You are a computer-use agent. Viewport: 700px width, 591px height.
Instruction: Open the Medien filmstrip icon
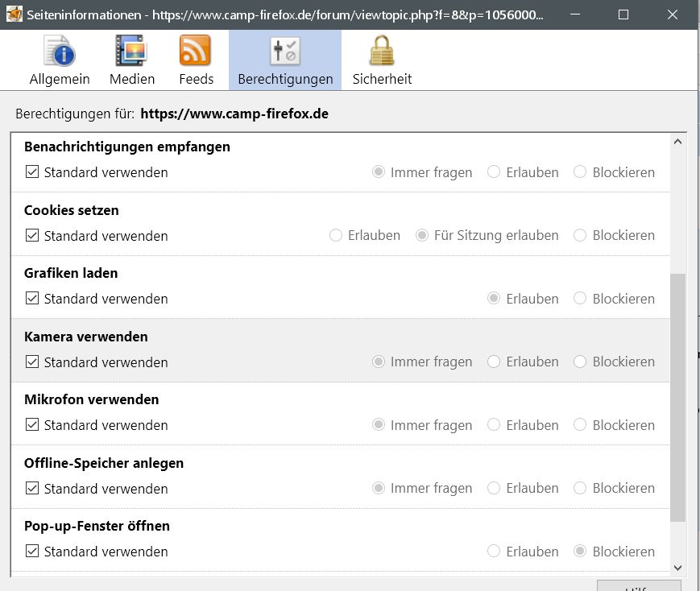pos(131,51)
